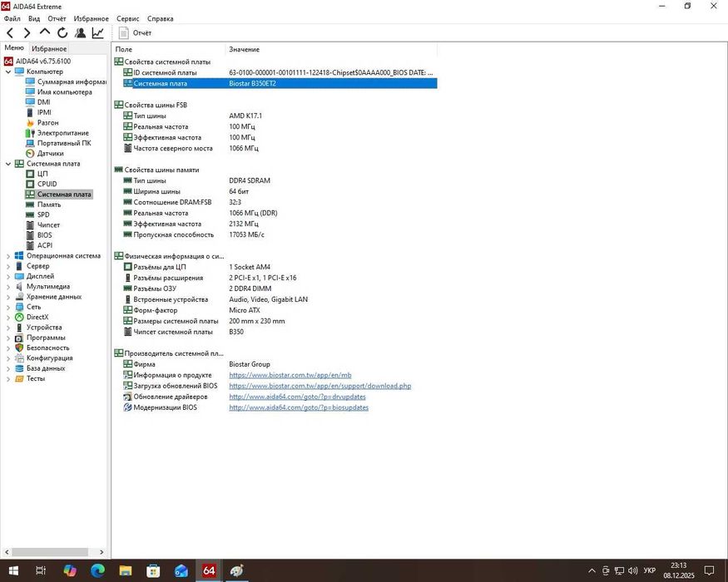Open the biostar.com.tw product info link
This screenshot has height=582, width=728.
click(x=290, y=376)
